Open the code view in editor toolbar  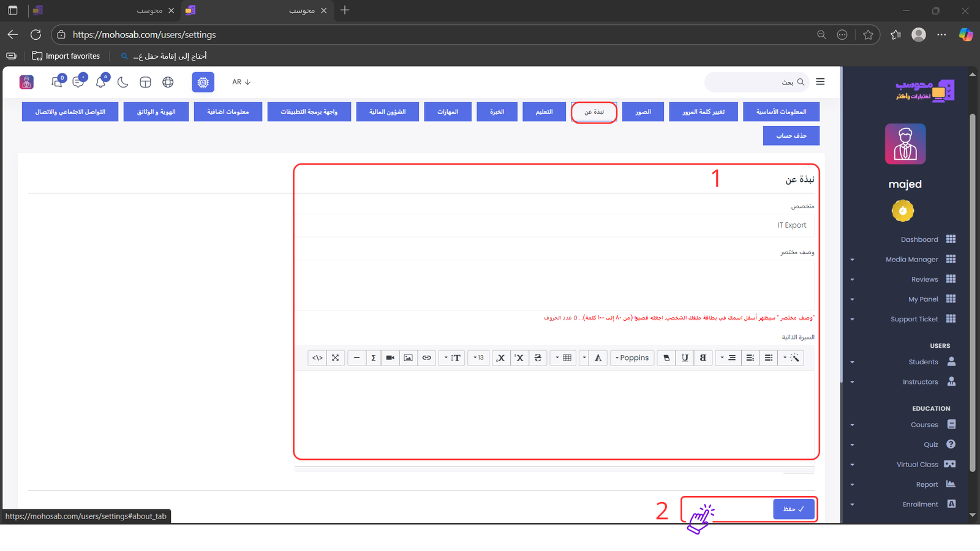[317, 358]
